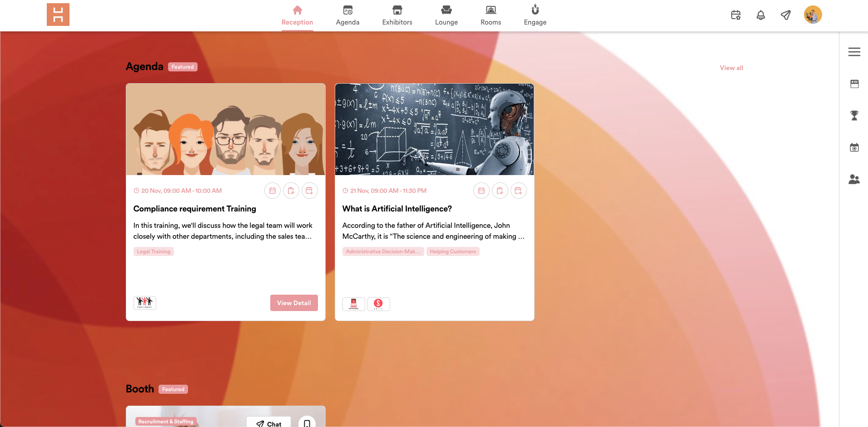Click the What is Artificial Intelligence? title

click(397, 209)
